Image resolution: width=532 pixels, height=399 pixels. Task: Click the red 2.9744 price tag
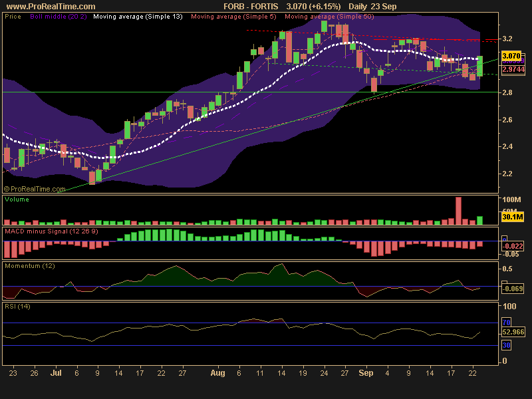coord(513,70)
